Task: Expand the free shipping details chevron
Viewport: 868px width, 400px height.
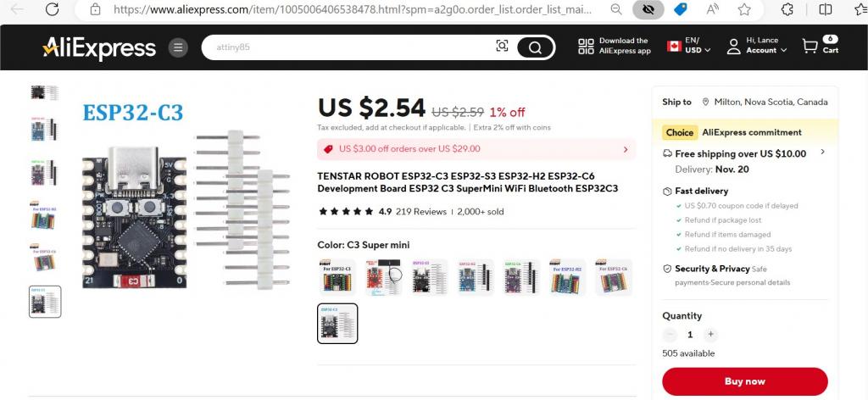Action: click(x=822, y=152)
